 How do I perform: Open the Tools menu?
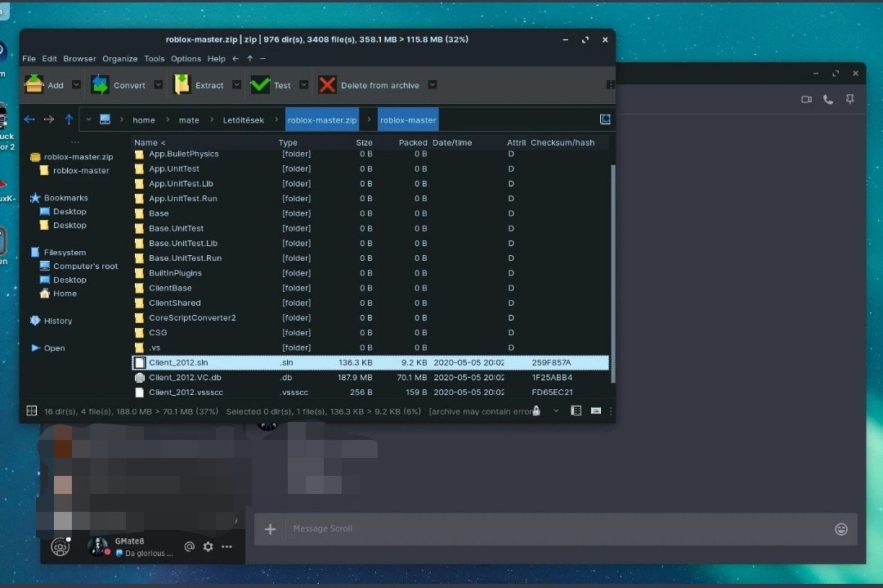(155, 59)
